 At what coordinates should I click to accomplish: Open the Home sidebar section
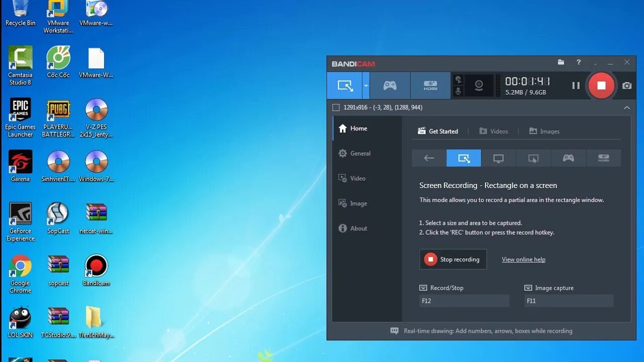367,128
